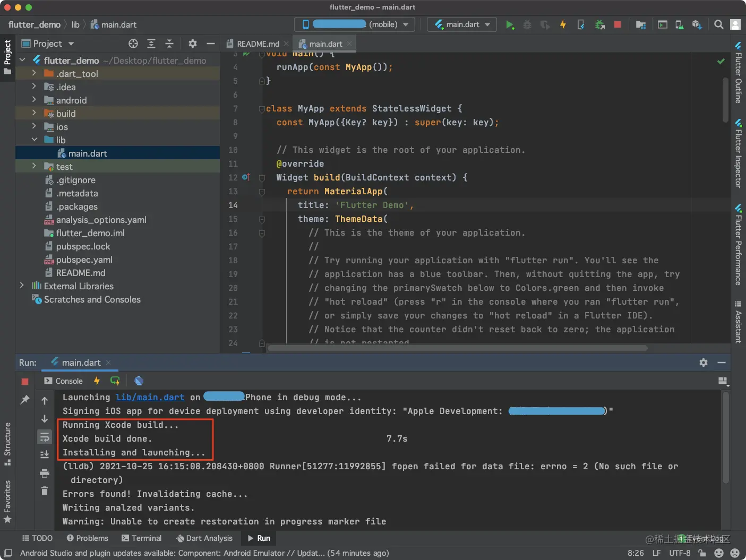The image size is (746, 560).
Task: Open the Terminal tool window tab
Action: coord(142,538)
